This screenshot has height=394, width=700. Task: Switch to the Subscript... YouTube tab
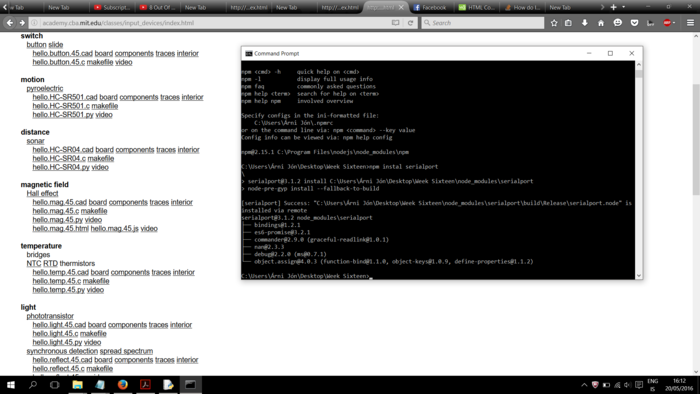tap(112, 7)
